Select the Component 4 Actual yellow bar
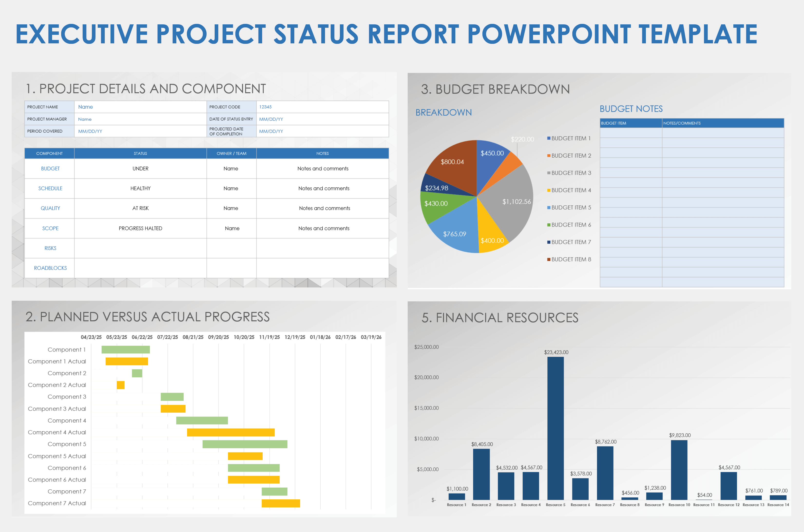Image resolution: width=804 pixels, height=532 pixels. [231, 432]
